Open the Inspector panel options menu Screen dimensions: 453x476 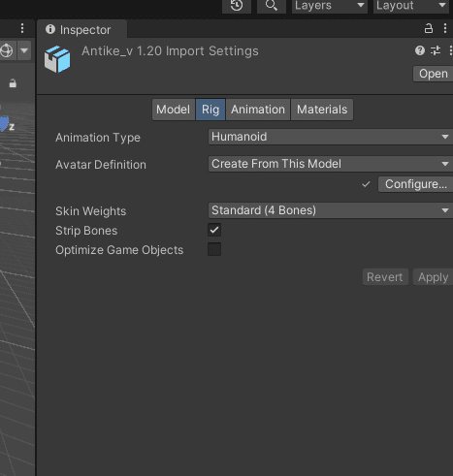(445, 28)
